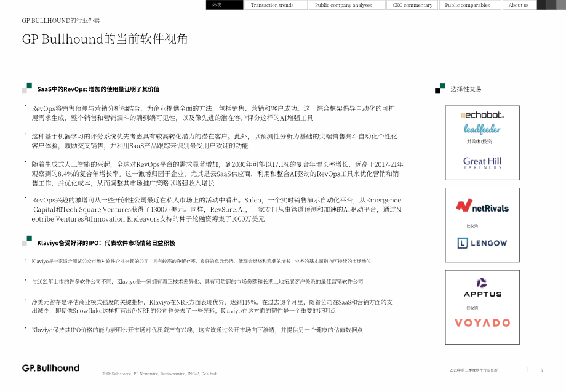566x392 pixels.
Task: Select the title GP Bullhound的当前软件视角
Action: [105, 39]
